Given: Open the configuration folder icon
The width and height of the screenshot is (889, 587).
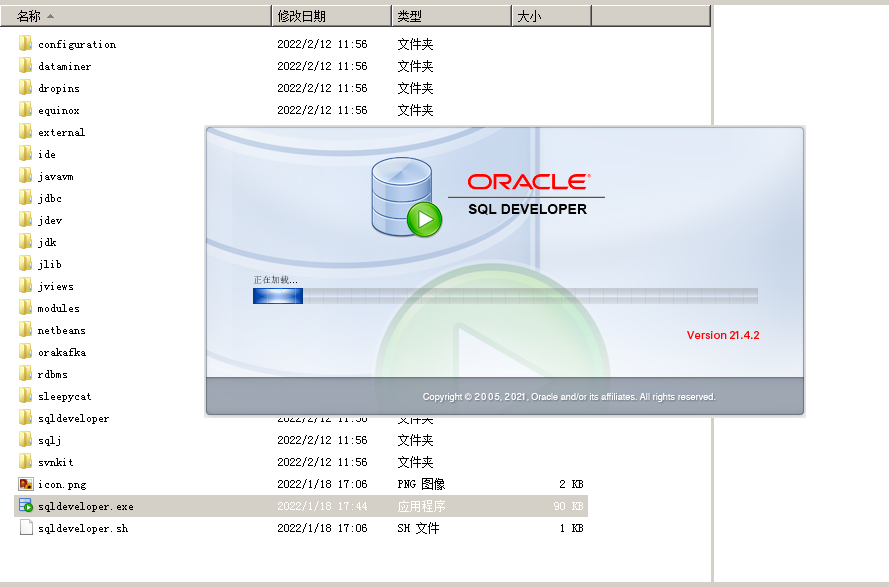Looking at the screenshot, I should pos(23,44).
